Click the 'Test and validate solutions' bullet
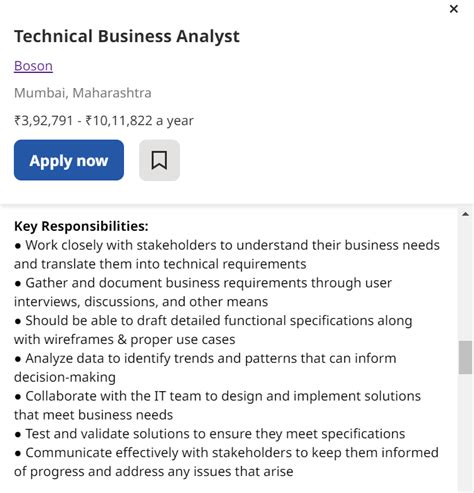Viewport: 474px width, 493px height. (210, 434)
